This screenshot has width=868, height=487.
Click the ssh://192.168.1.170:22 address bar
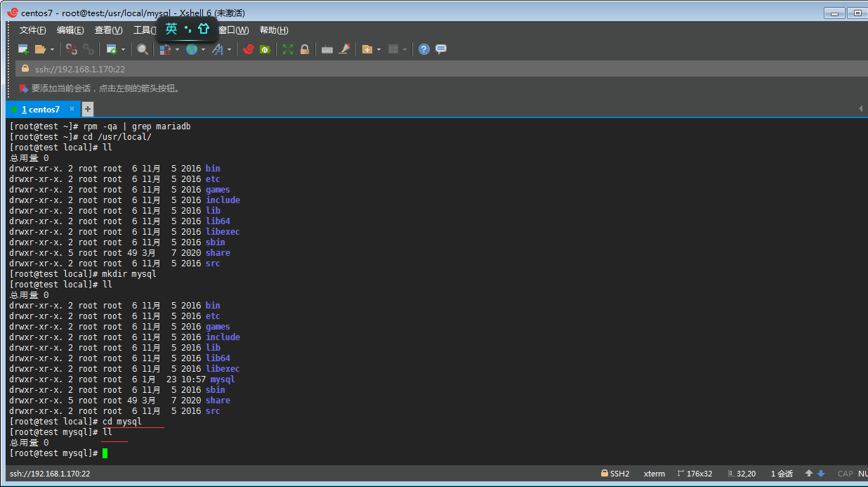pyautogui.click(x=80, y=69)
